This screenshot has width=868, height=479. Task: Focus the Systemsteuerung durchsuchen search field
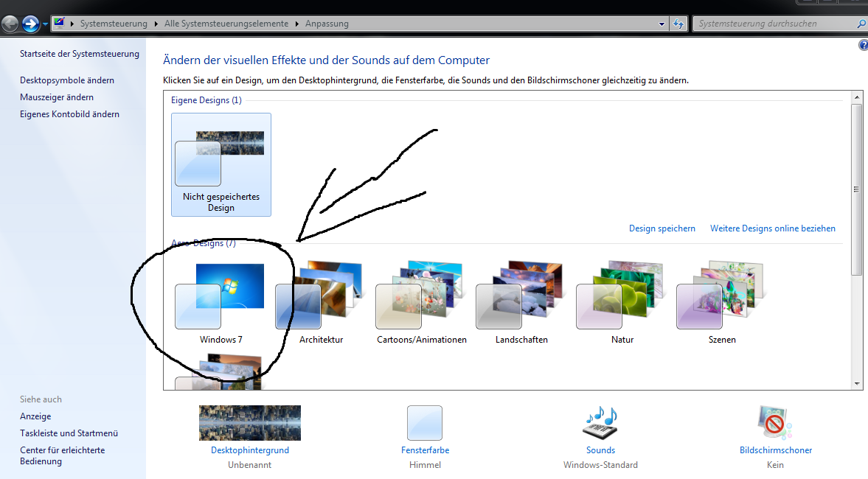pos(775,24)
